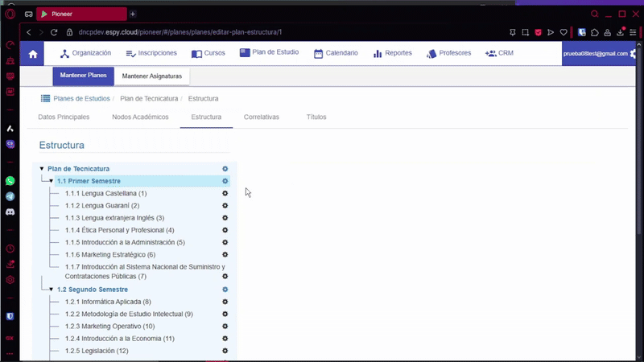
Task: Open gear menu for Marketing Estratégico
Action: coord(225,255)
